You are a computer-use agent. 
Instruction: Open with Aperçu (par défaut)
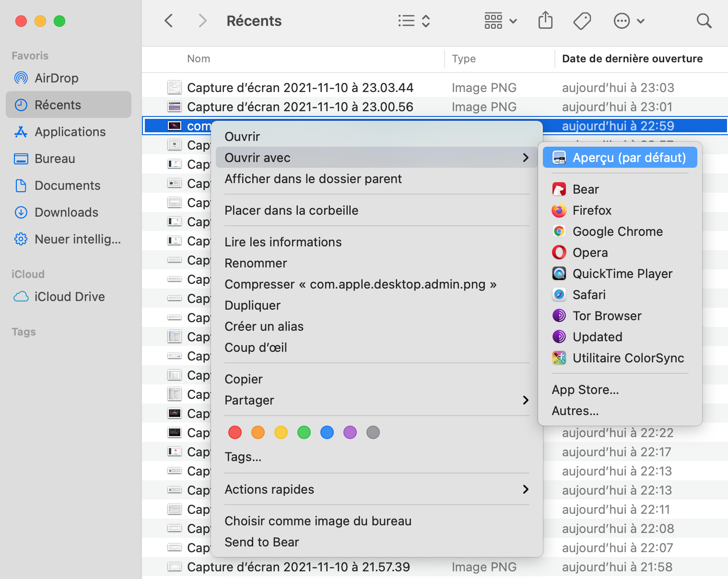click(620, 158)
